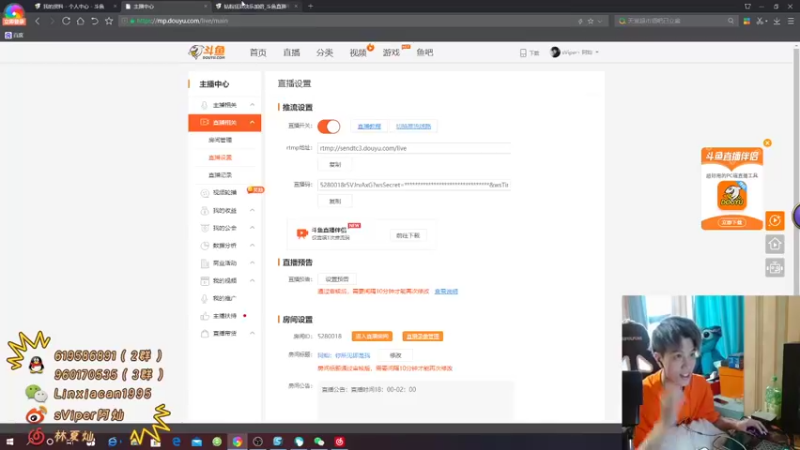Open 我的推广 in the sidebar
The width and height of the screenshot is (800, 450).
tap(224, 298)
